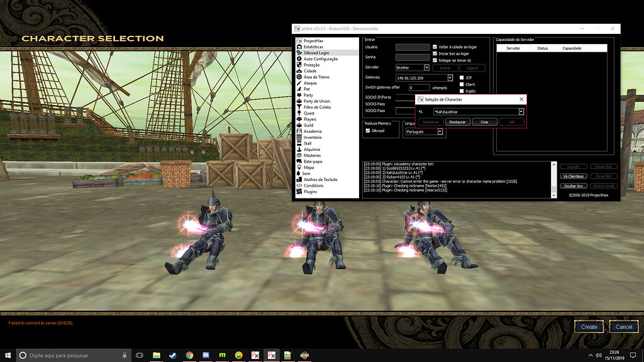The height and width of the screenshot is (362, 644).
Task: Check the Client checkbox
Action: 462,84
